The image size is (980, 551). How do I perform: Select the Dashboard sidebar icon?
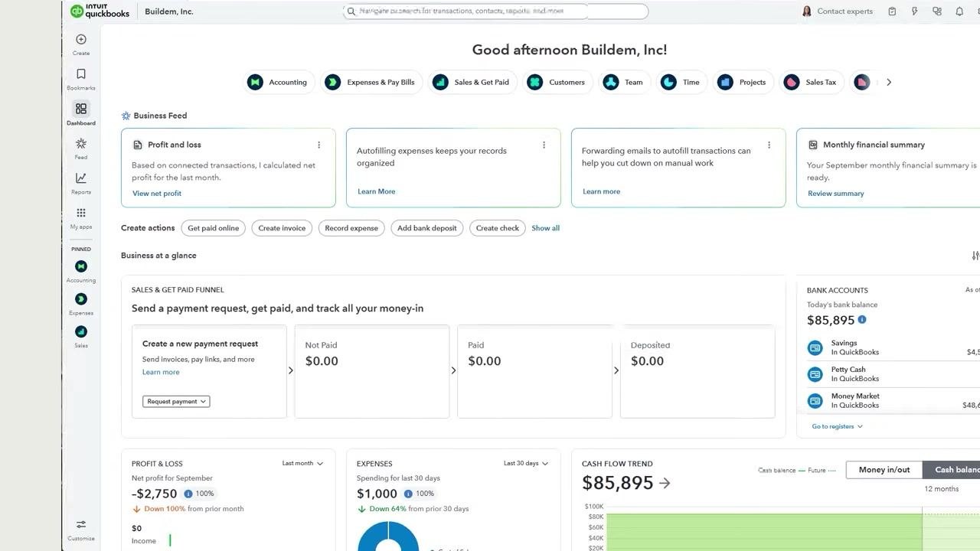click(x=81, y=109)
